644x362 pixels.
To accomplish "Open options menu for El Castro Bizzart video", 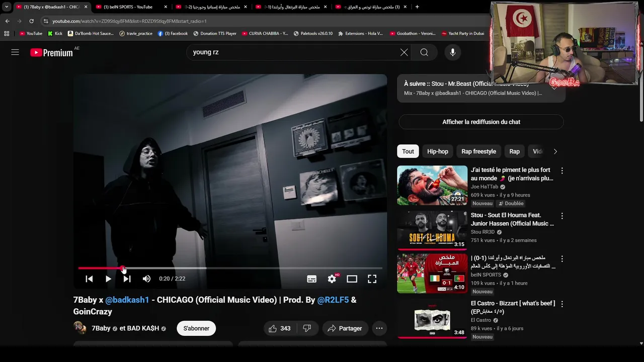I will pos(562,304).
